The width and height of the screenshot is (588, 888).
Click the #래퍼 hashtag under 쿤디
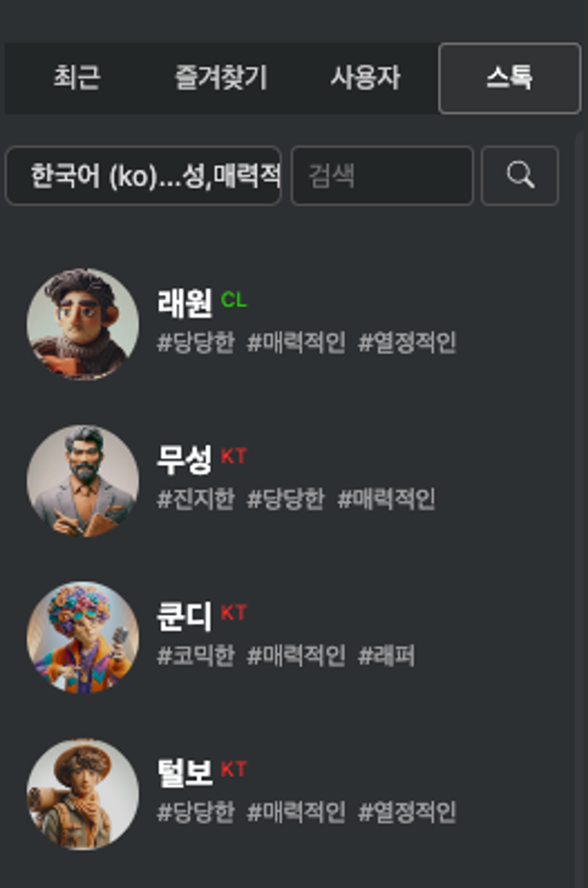point(386,656)
